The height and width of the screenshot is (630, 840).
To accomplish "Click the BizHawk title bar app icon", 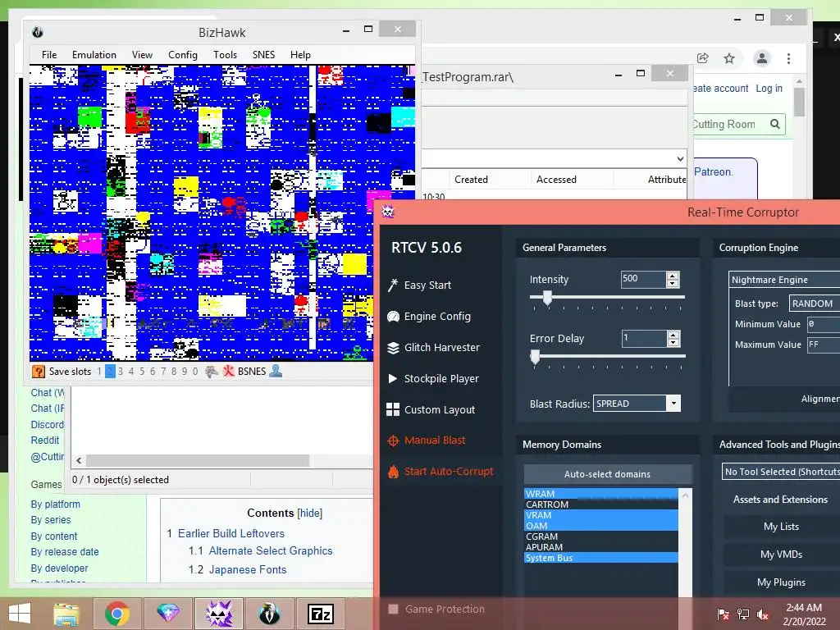I will [38, 32].
